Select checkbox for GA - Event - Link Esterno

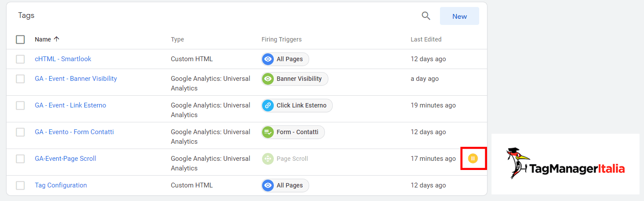click(x=20, y=105)
